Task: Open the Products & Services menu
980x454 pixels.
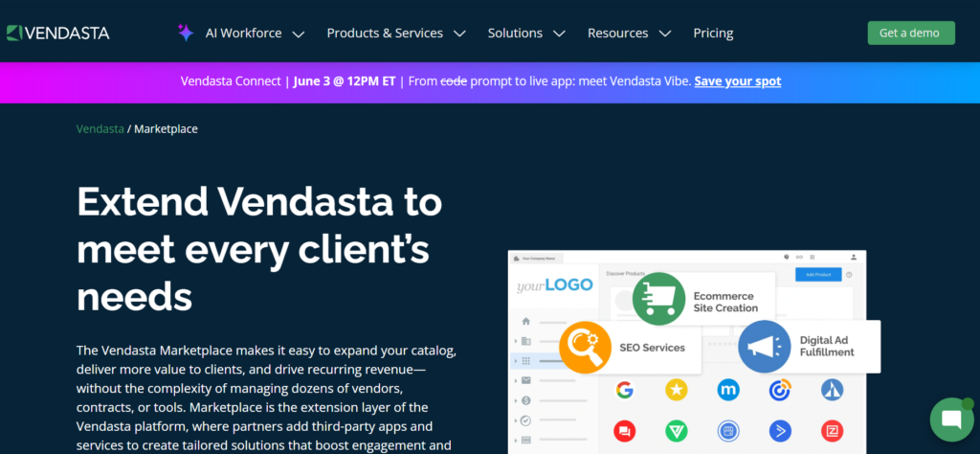Action: [x=385, y=34]
